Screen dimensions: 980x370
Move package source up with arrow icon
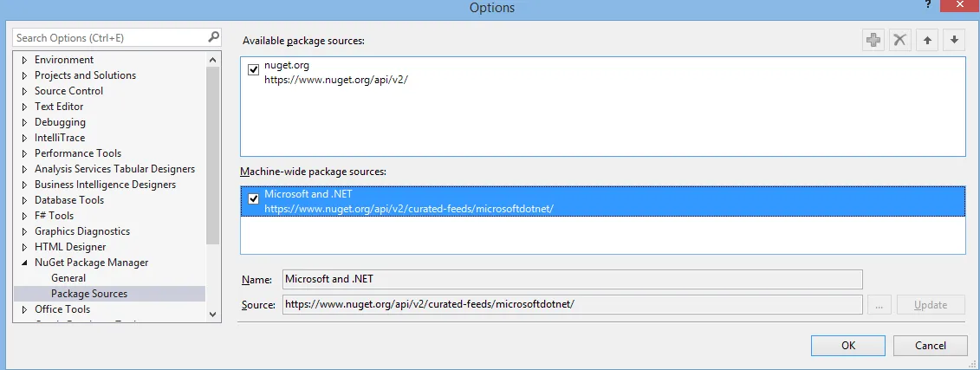(927, 40)
